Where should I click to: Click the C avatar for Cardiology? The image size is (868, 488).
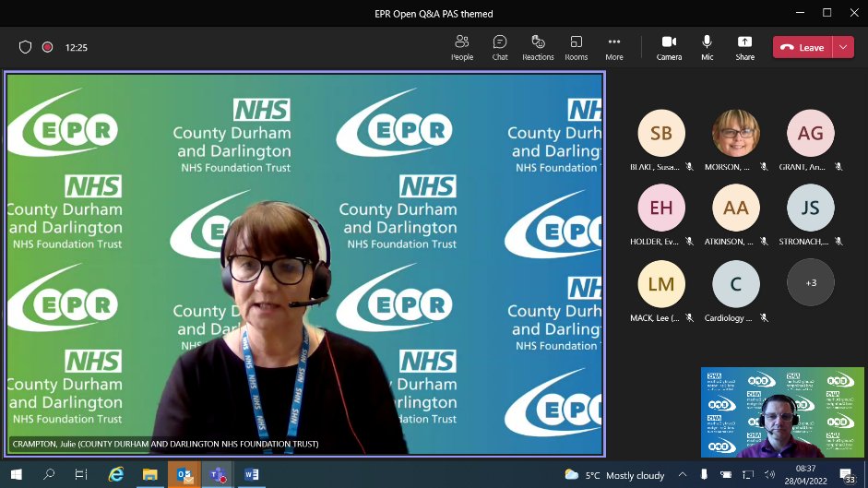pos(736,284)
